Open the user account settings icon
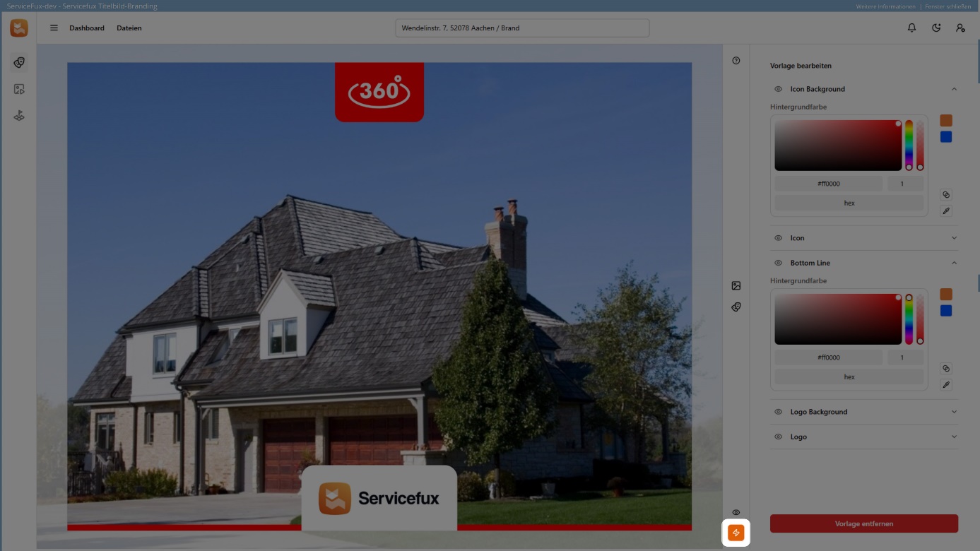This screenshot has height=551, width=980. point(960,28)
